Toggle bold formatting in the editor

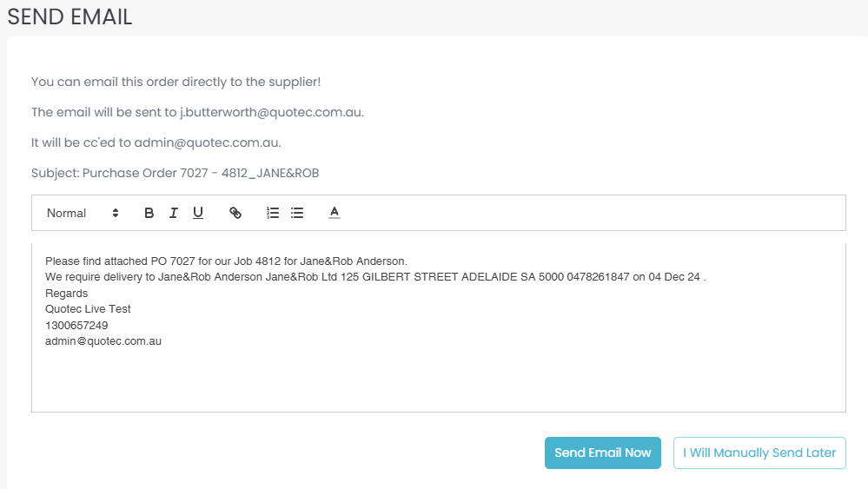(149, 213)
